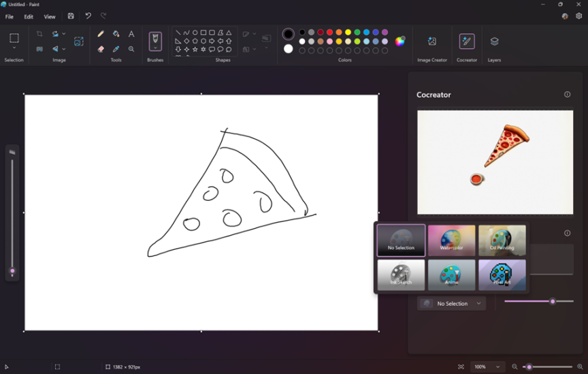
Task: Choose the Pixel Art style
Action: [x=502, y=275]
